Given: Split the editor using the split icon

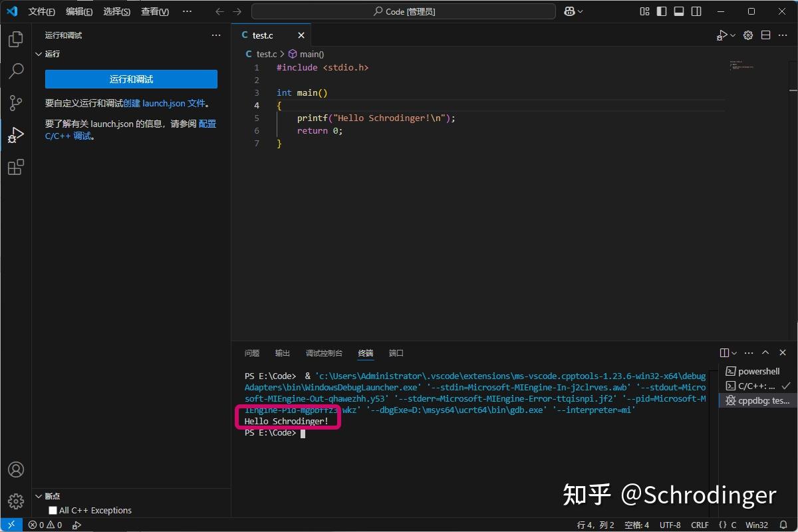Looking at the screenshot, I should tap(766, 35).
